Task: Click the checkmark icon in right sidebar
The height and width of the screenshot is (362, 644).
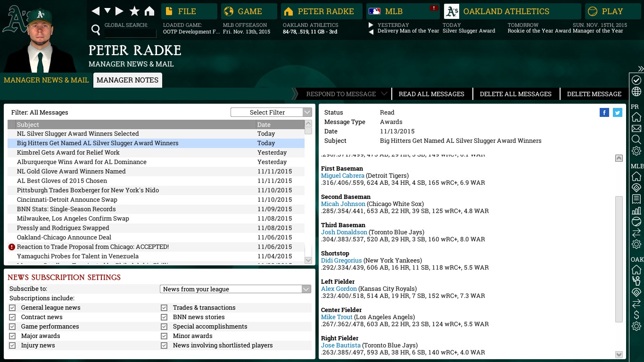Action: click(636, 80)
